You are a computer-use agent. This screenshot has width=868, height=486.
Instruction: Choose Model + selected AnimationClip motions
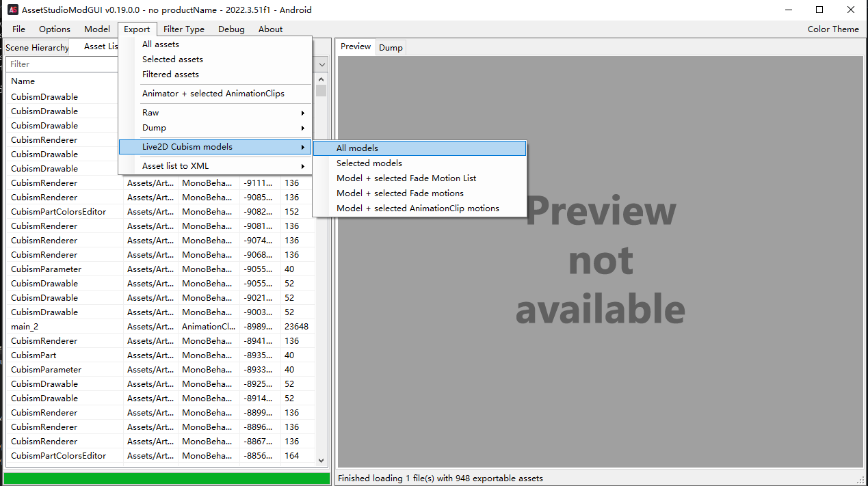(x=417, y=208)
